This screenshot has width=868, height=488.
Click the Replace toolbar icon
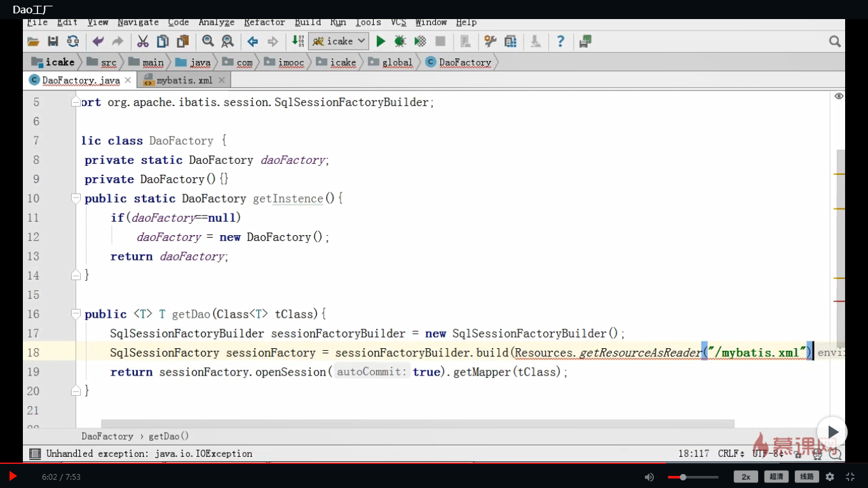[x=227, y=41]
